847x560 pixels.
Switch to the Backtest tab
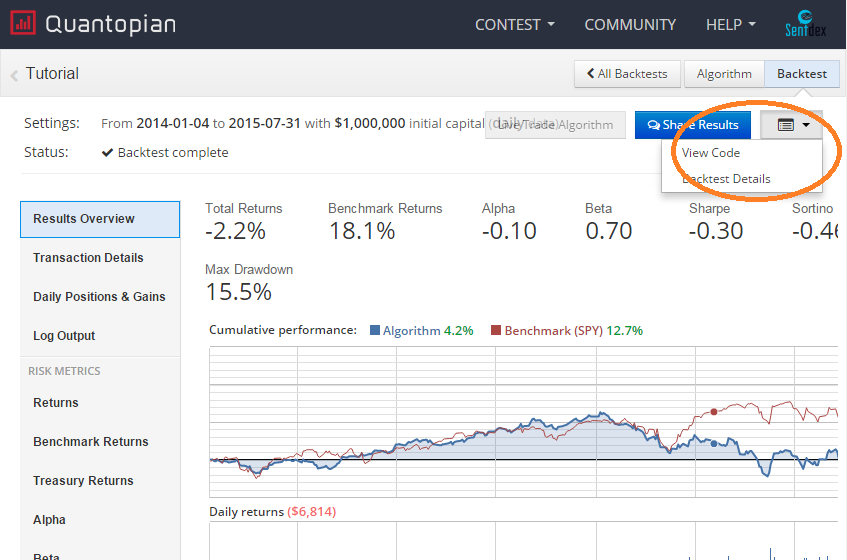point(802,74)
